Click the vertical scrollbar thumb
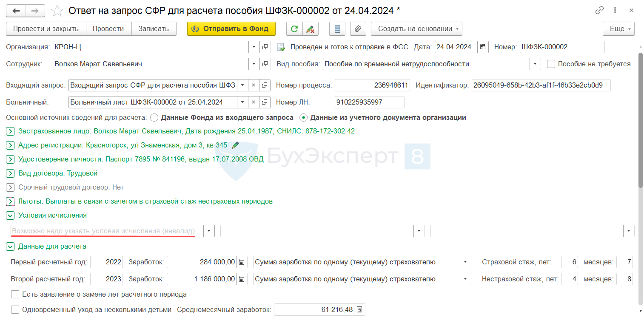 (641, 120)
